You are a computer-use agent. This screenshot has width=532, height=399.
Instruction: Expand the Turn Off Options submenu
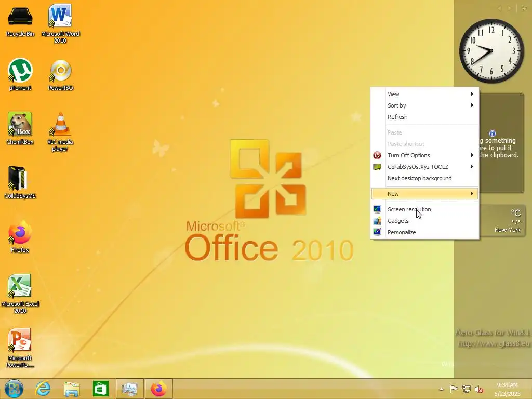425,155
